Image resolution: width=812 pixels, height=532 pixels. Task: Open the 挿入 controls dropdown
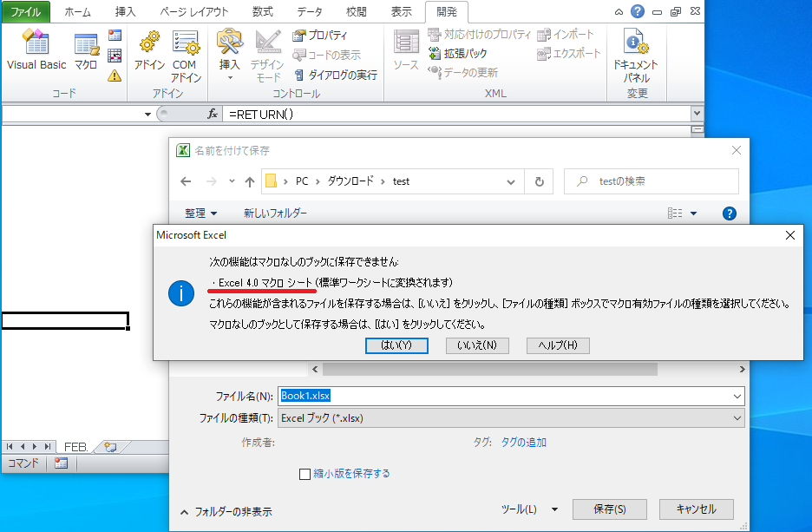pyautogui.click(x=229, y=55)
